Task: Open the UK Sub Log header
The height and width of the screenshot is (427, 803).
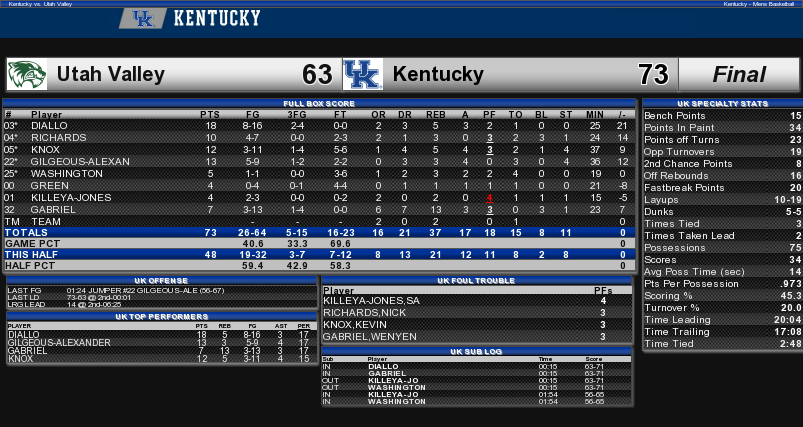Action: click(x=476, y=352)
